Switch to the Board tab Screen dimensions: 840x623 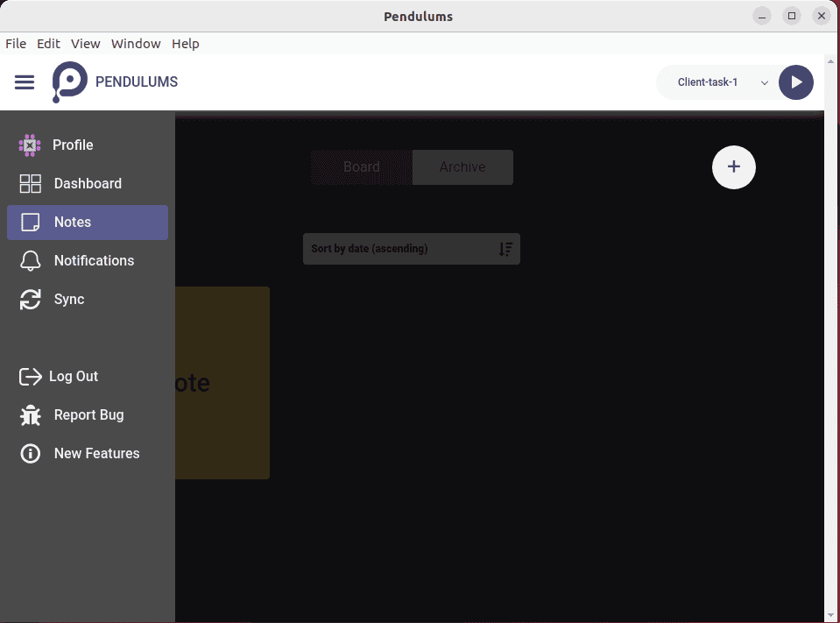[x=361, y=167]
